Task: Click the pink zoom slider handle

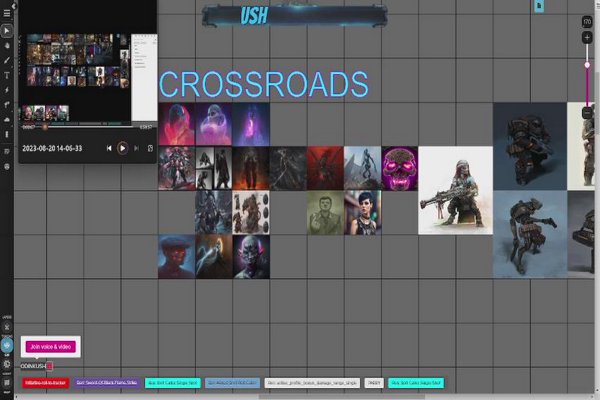Action: click(x=587, y=65)
